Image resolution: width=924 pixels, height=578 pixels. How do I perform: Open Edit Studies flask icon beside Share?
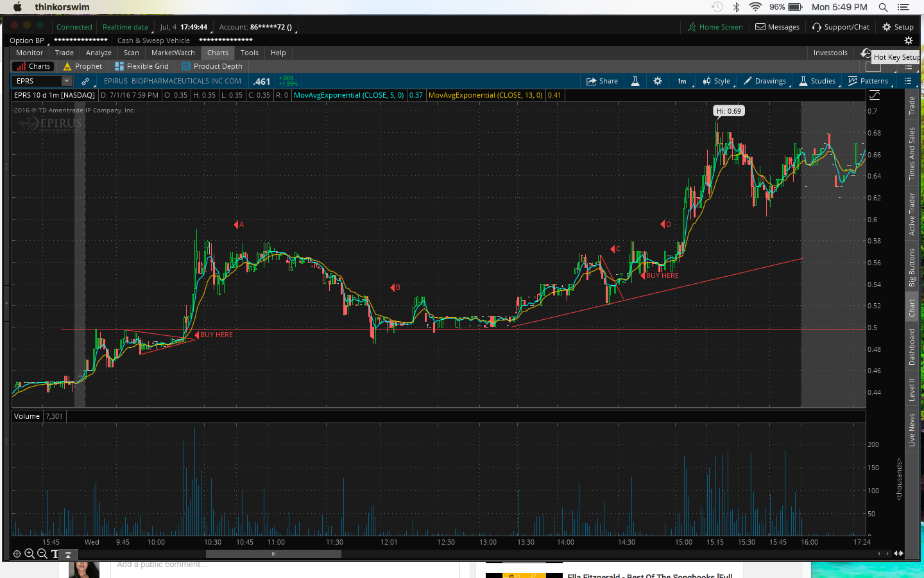coord(635,81)
